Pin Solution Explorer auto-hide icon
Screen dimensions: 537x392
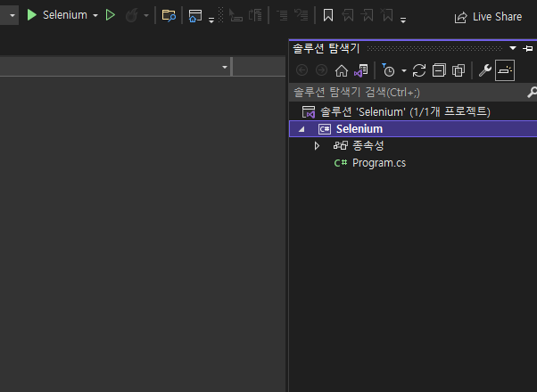pos(528,48)
